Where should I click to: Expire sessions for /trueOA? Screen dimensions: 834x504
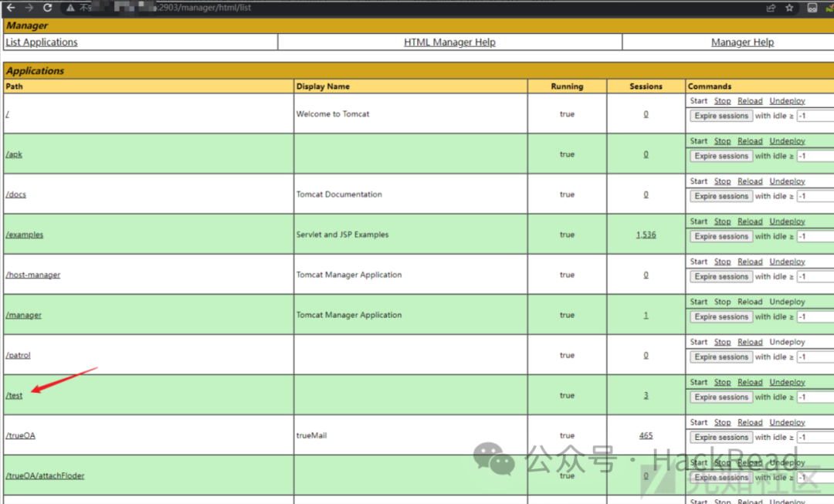721,437
